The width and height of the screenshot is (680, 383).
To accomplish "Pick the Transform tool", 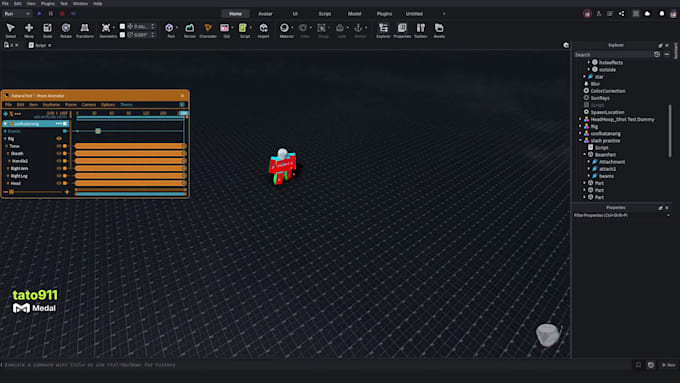I will point(85,30).
